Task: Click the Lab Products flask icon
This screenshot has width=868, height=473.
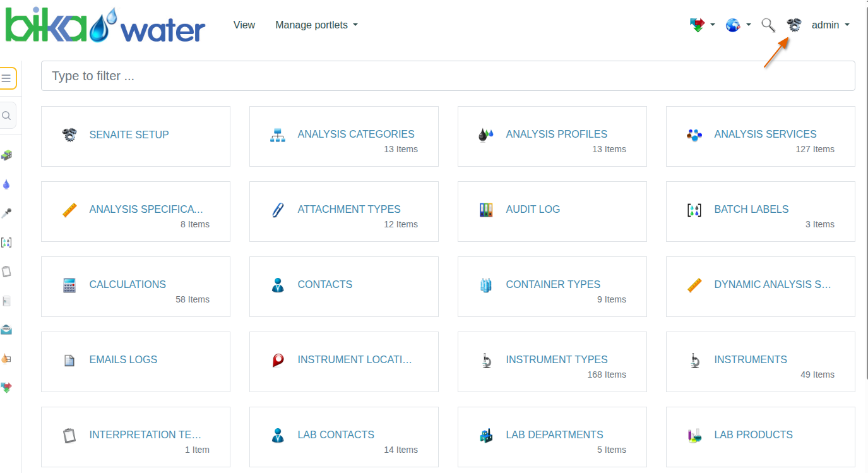Action: click(694, 435)
